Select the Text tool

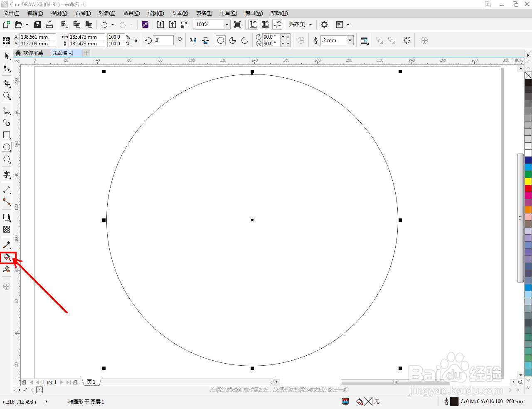point(7,175)
